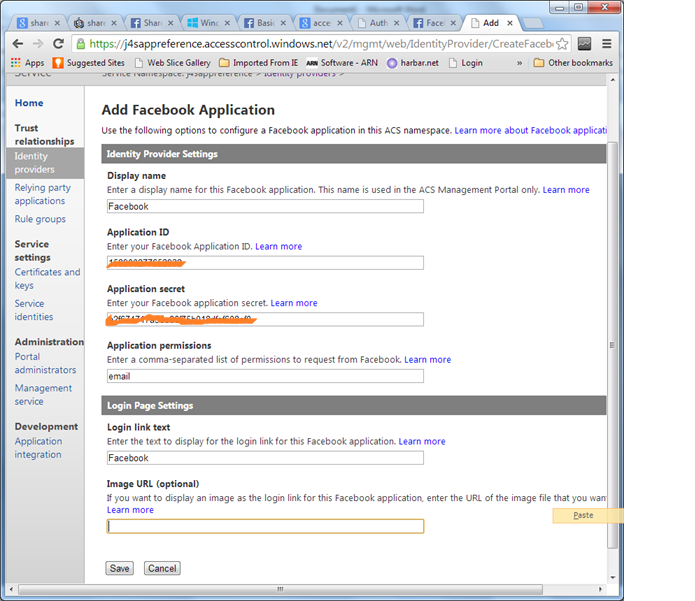This screenshot has height=601, width=695.
Task: Click Learn more beside Display name
Action: pyautogui.click(x=566, y=190)
